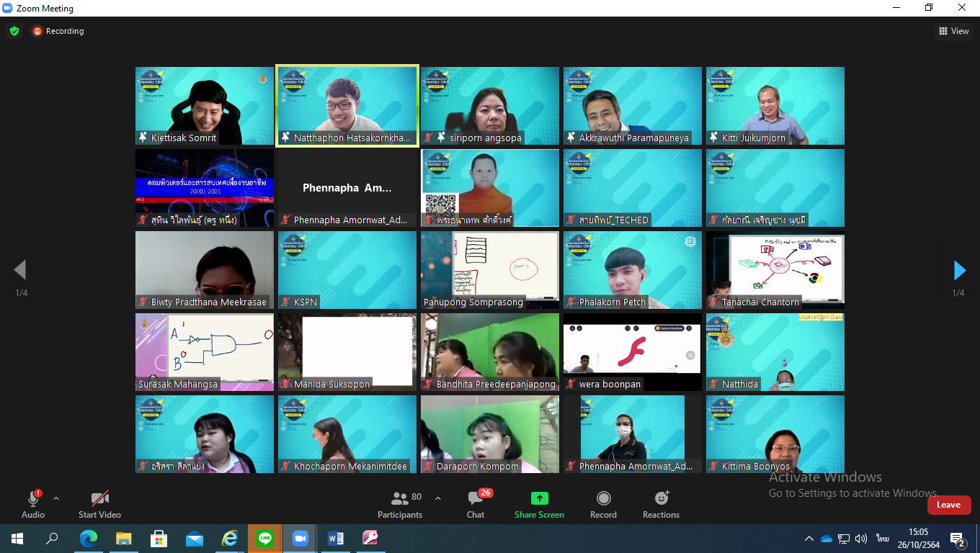Select Kiettisak Somrit's video tile
This screenshot has width=980, height=553.
tap(205, 106)
